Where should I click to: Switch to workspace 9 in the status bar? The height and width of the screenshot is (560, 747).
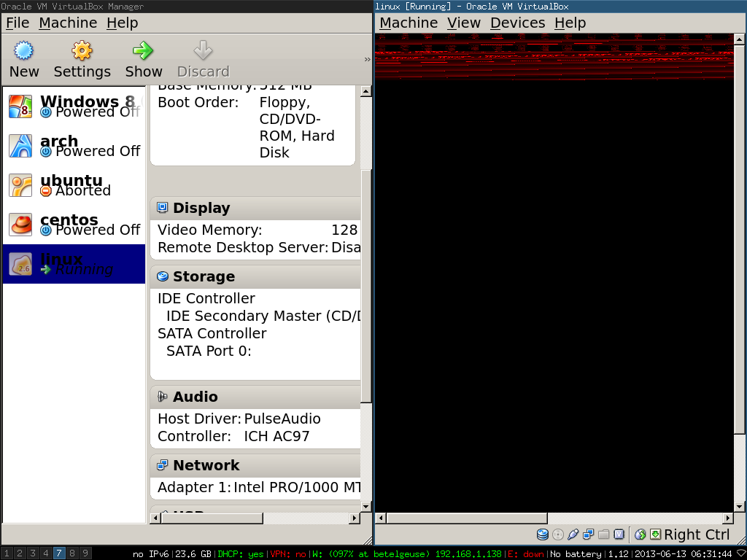pos(85,553)
